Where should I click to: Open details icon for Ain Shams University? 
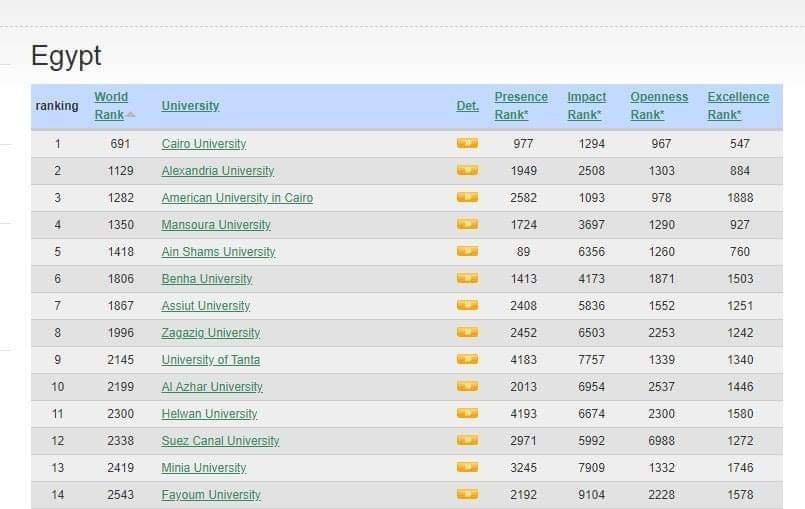coord(467,251)
